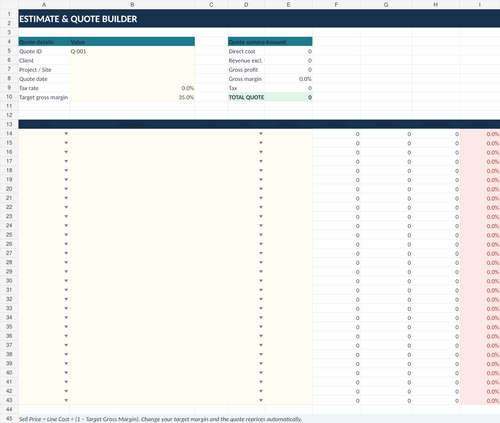
Task: Select column A header
Action: 44,5
